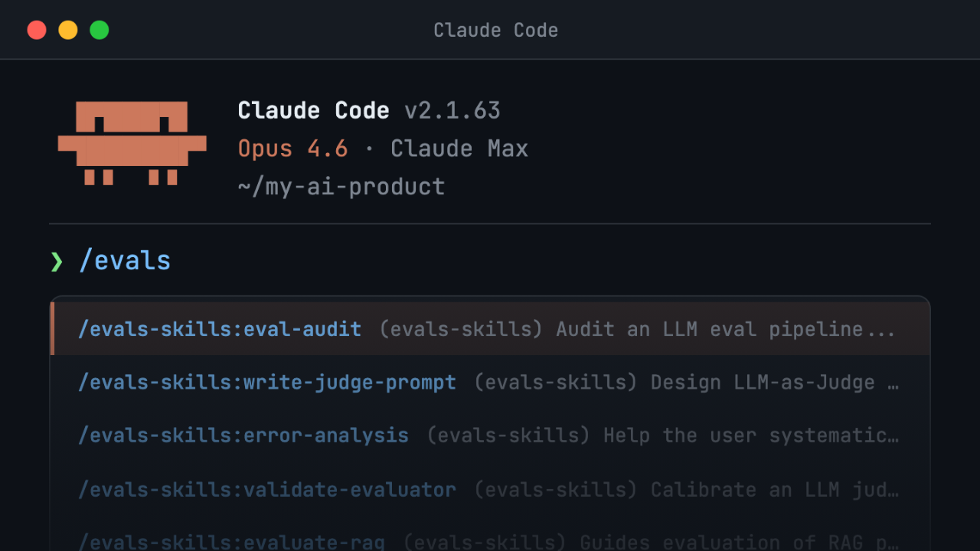Click the orange selection bar beside eval-audit

point(52,329)
